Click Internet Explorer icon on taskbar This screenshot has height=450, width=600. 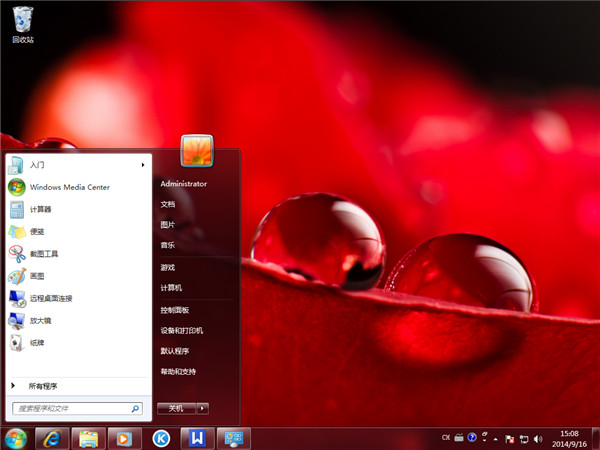[50, 438]
